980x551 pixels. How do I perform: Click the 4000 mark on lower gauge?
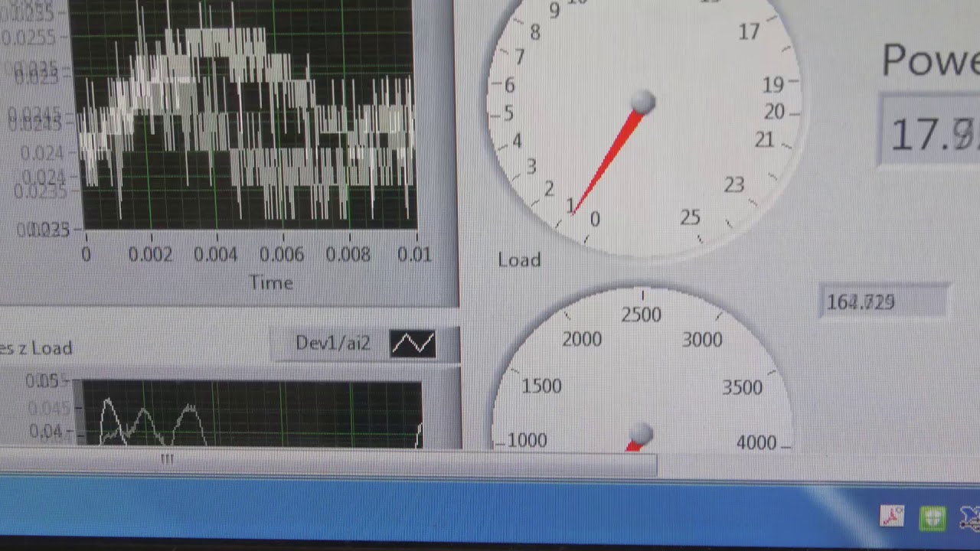[756, 443]
